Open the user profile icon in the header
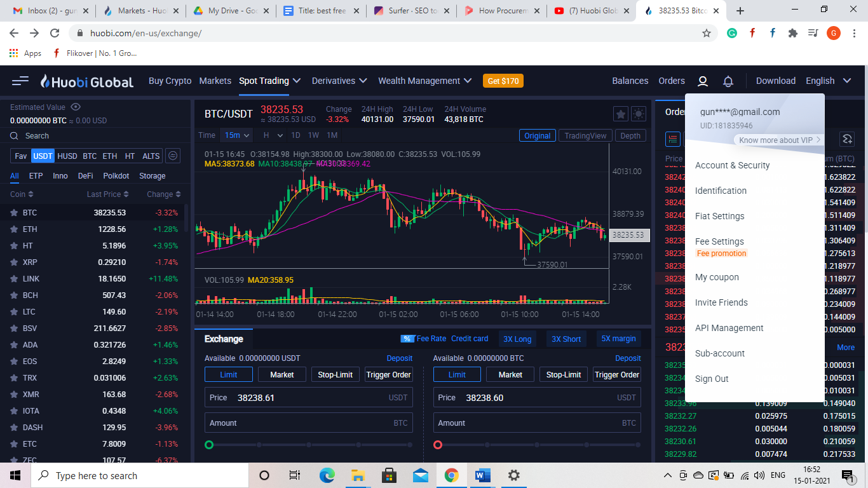Image resolution: width=868 pixels, height=488 pixels. 703,81
